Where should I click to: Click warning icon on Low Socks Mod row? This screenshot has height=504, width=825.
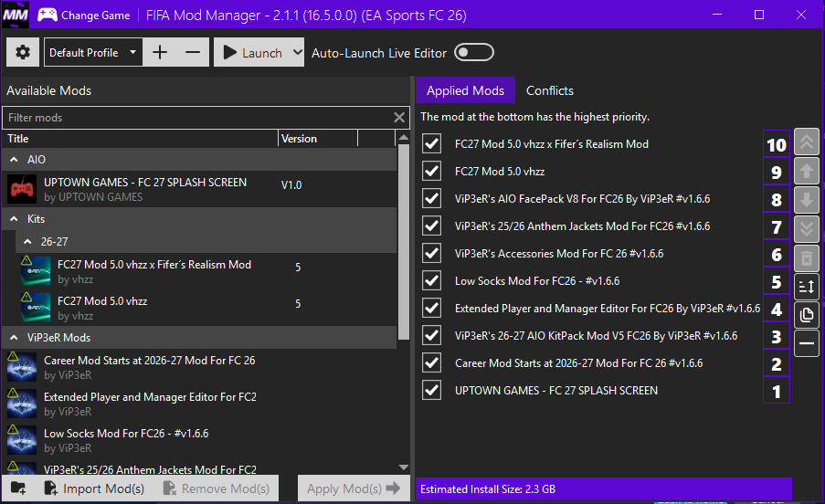(x=13, y=429)
